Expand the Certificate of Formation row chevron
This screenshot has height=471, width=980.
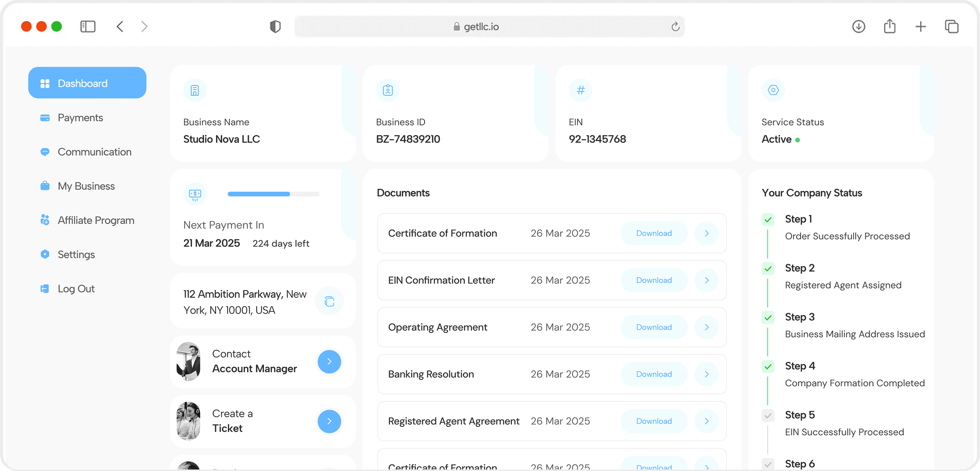[x=707, y=233]
